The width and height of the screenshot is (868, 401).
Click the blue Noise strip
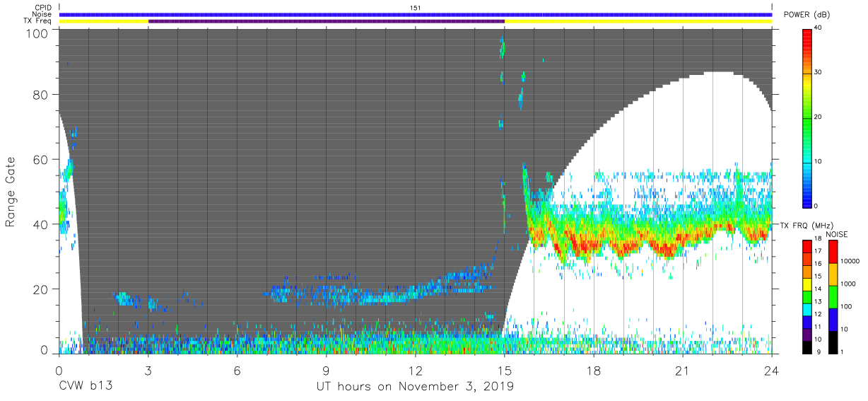(416, 14)
